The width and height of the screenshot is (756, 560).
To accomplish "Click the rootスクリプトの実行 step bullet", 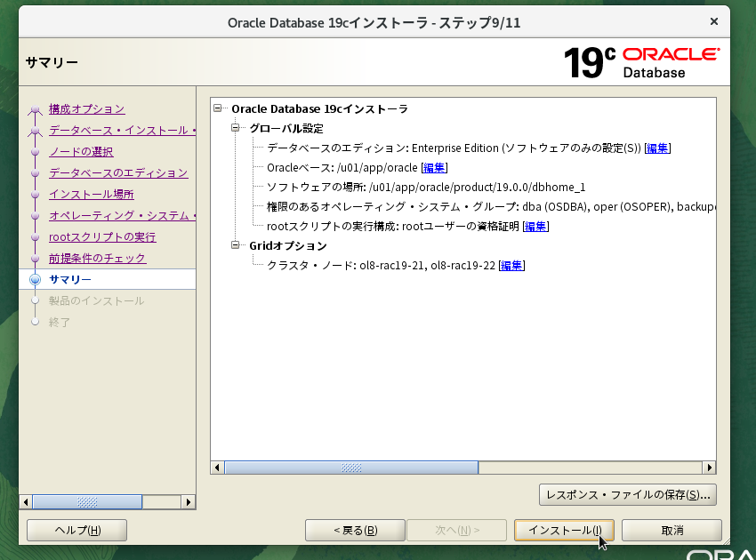I will tap(35, 237).
